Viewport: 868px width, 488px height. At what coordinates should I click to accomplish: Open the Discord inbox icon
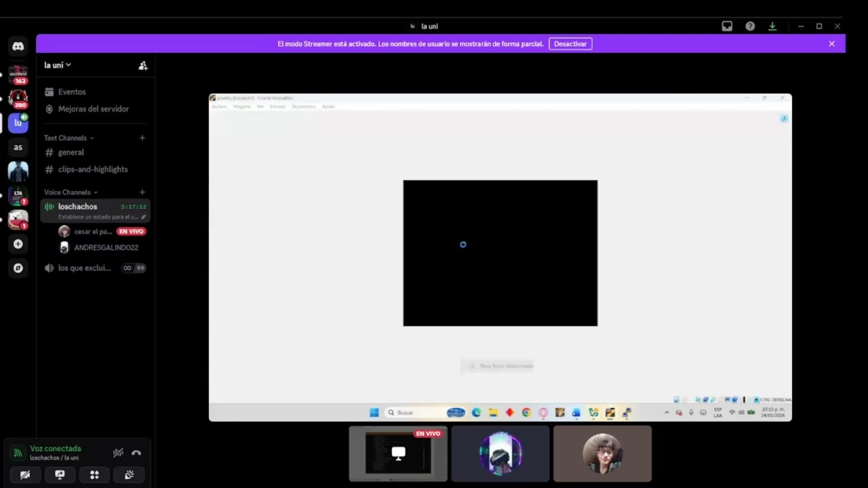tap(727, 26)
